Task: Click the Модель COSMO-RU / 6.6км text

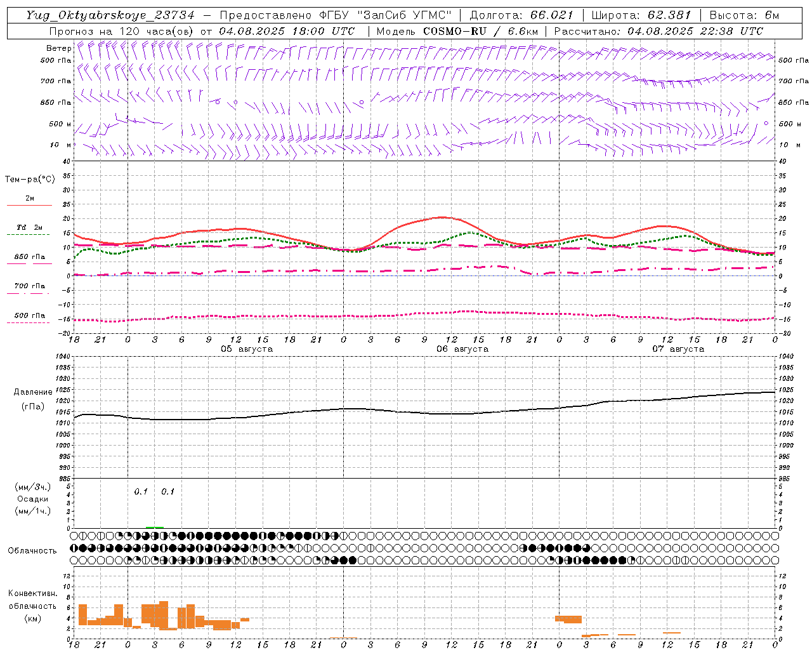Action: 457,31
